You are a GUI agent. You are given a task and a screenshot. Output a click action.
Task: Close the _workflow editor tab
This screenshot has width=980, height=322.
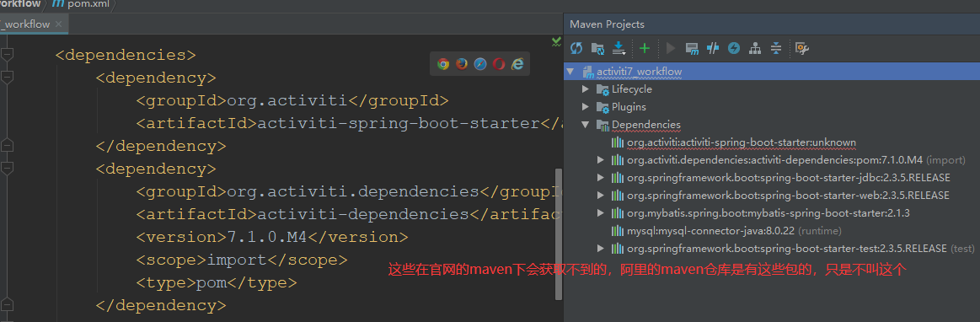[58, 24]
